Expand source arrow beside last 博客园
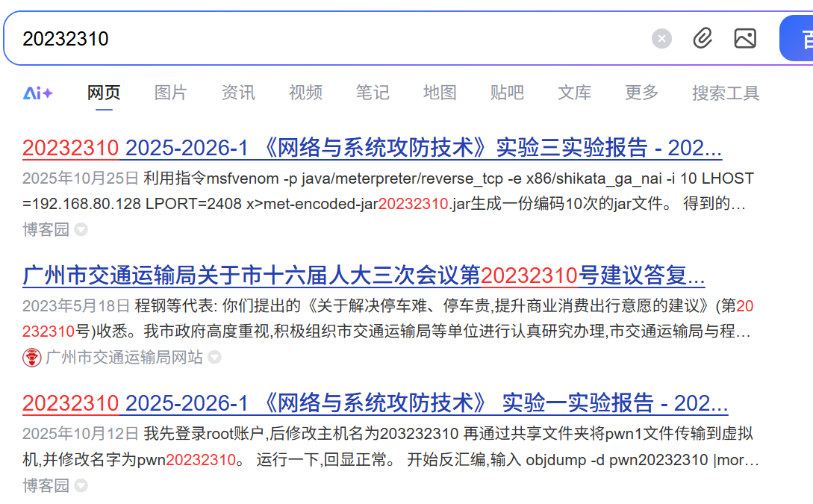Screen dimensions: 813x504 click(x=81, y=485)
